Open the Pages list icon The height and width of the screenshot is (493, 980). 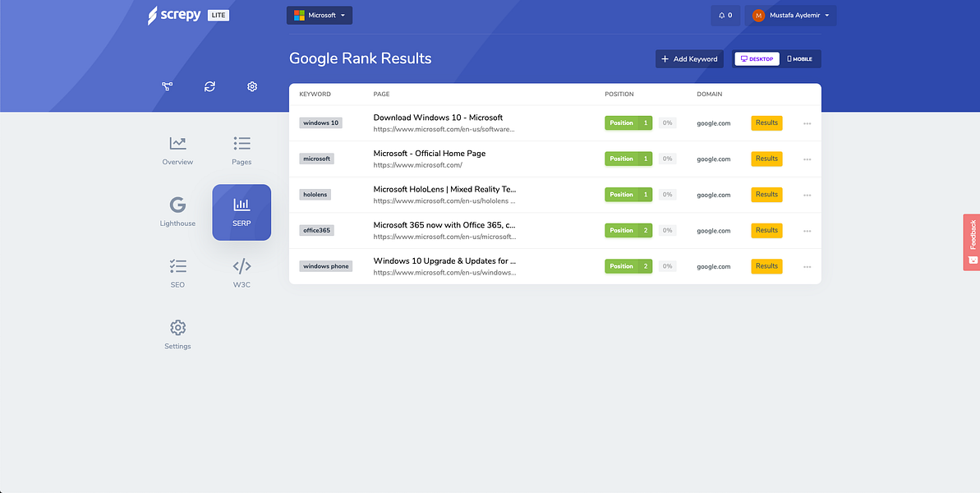pos(242,143)
